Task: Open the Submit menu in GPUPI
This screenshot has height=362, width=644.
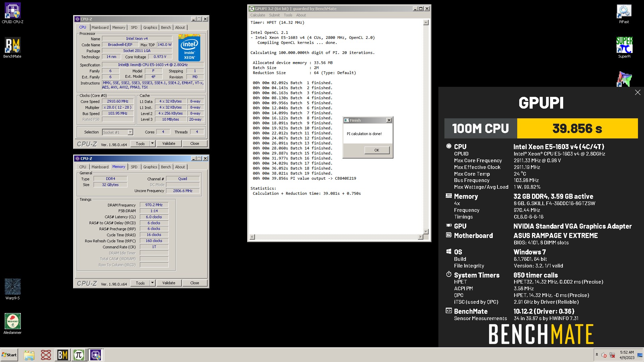Action: click(x=274, y=15)
